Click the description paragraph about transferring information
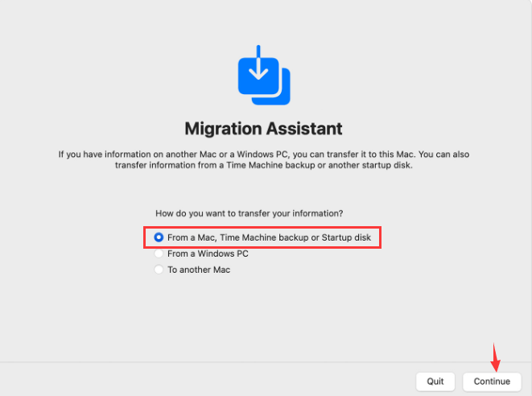This screenshot has width=532, height=396. pos(264,159)
